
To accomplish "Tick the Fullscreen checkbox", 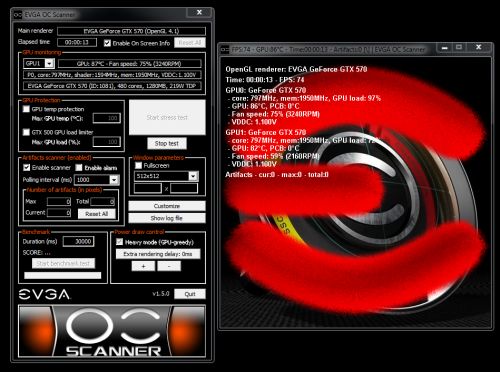I will point(138,165).
